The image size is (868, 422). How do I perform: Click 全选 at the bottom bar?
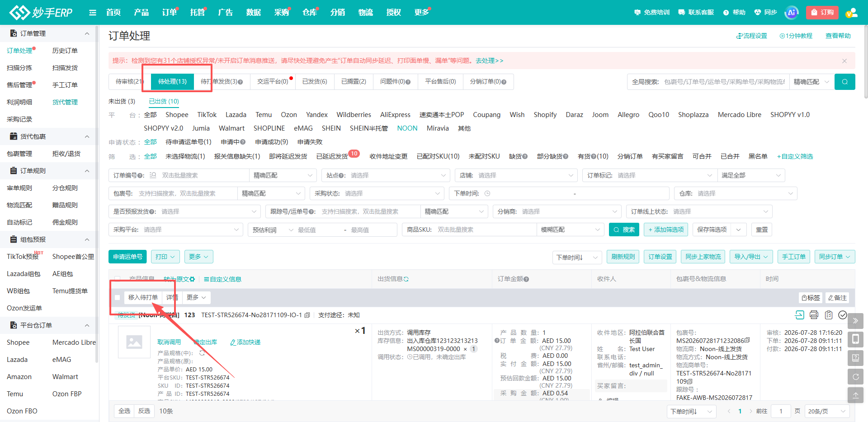[124, 411]
